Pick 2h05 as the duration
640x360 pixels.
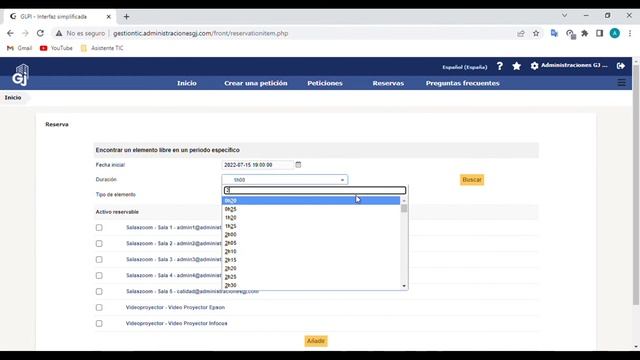[311, 243]
